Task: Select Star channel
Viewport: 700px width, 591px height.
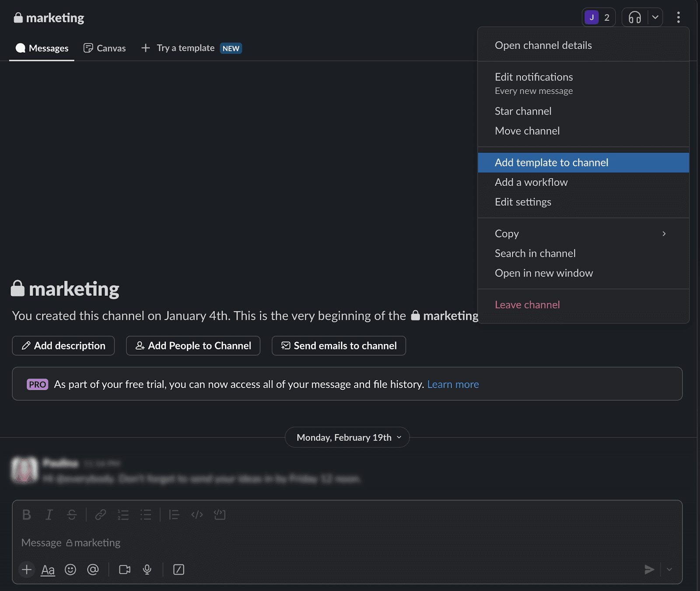Action: pos(583,111)
